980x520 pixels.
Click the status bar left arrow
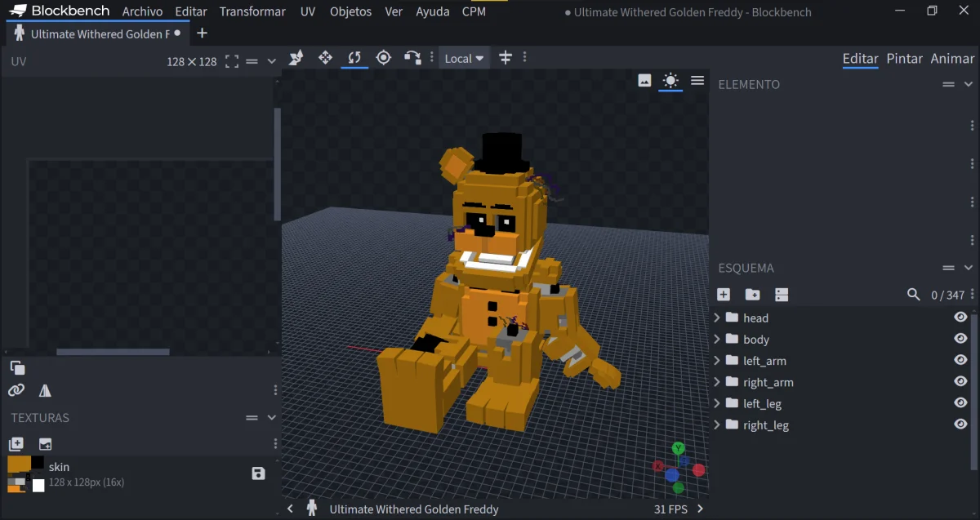pos(290,509)
